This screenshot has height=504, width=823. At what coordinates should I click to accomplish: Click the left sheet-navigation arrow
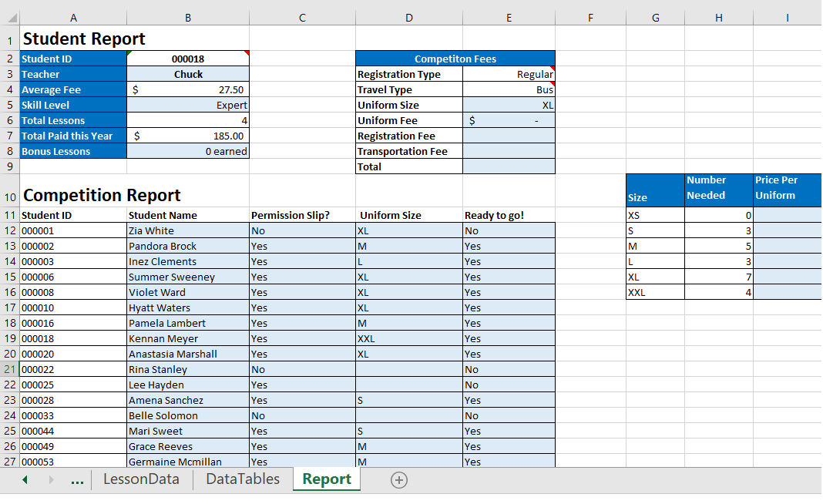24,479
